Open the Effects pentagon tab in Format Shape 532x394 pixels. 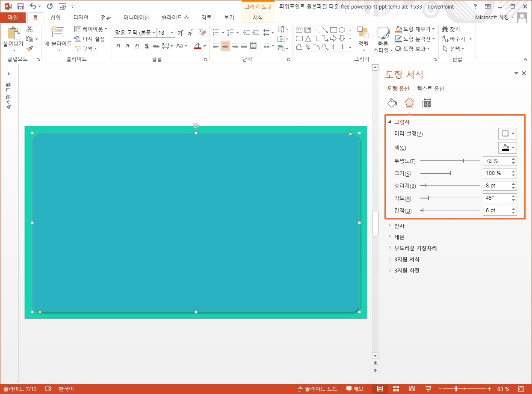[x=409, y=103]
